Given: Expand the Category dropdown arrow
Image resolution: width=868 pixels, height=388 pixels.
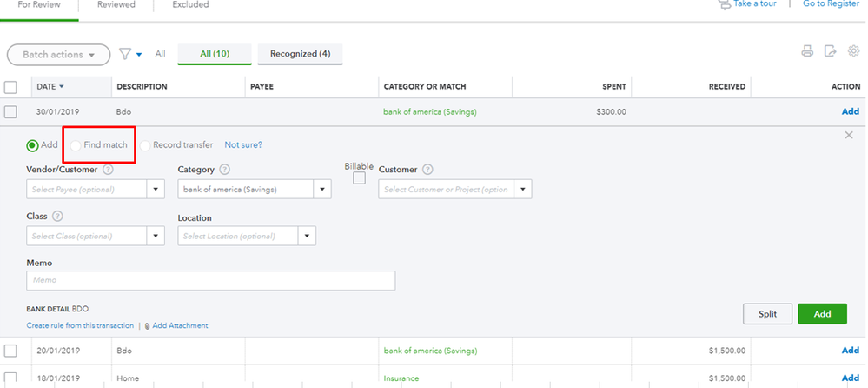Looking at the screenshot, I should coord(322,189).
